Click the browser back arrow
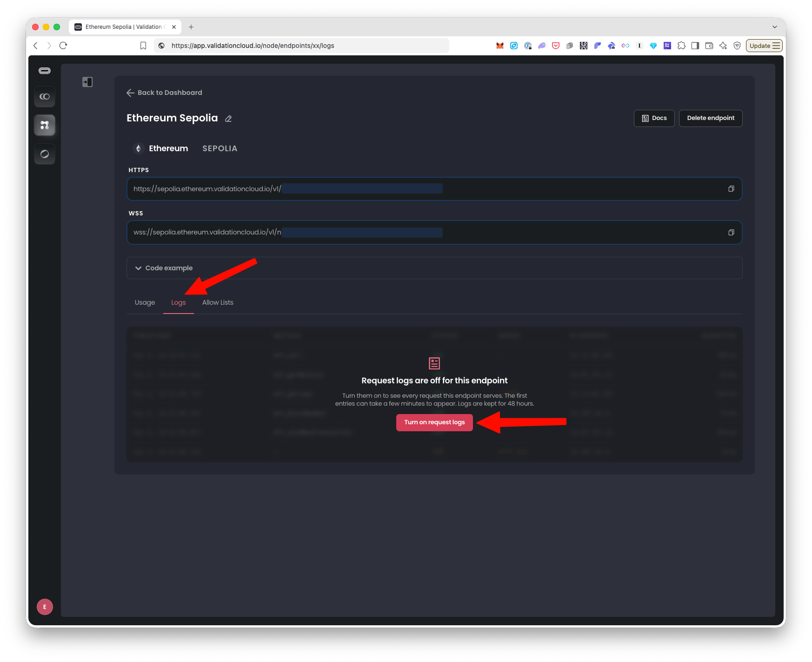Image resolution: width=812 pixels, height=662 pixels. [35, 46]
